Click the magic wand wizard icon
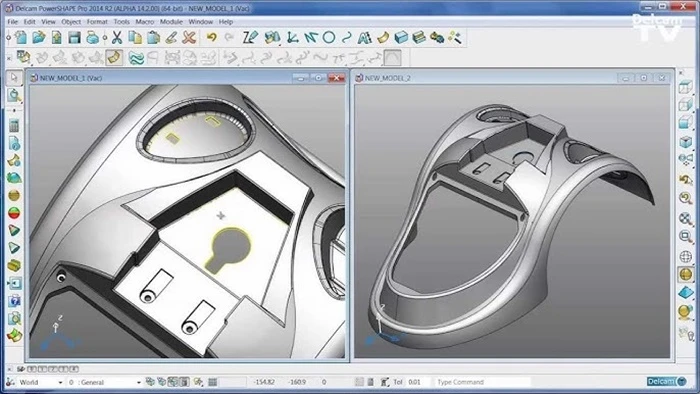700x394 pixels. point(455,37)
